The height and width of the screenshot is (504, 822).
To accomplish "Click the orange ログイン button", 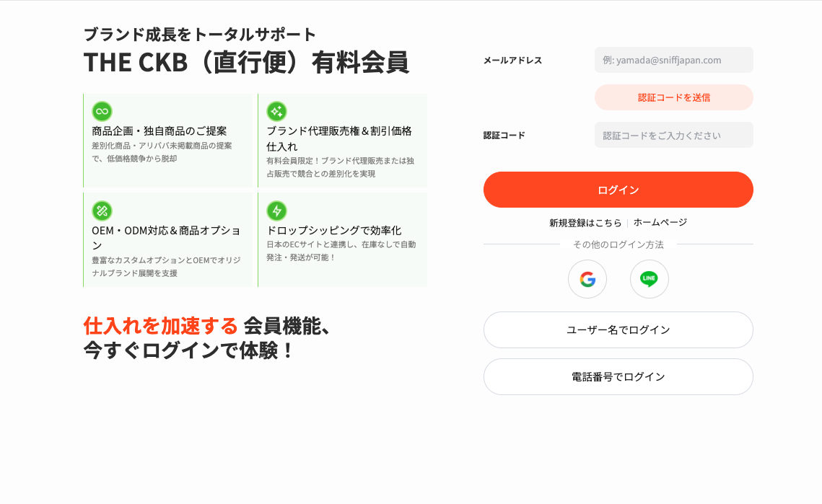I will pyautogui.click(x=618, y=190).
